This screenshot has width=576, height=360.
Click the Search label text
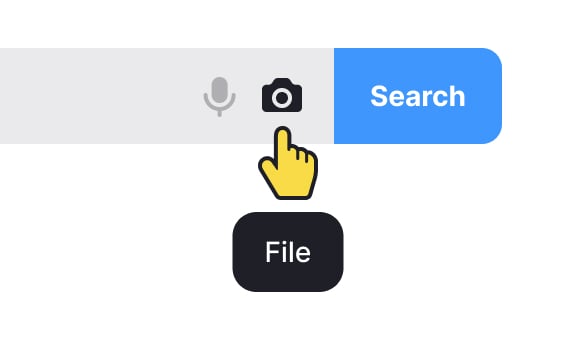tap(418, 96)
